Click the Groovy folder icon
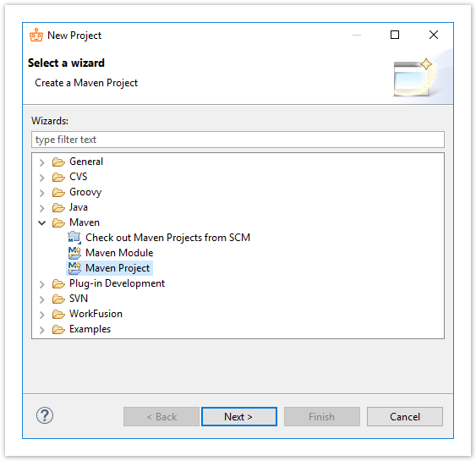The image size is (476, 461). [x=58, y=192]
